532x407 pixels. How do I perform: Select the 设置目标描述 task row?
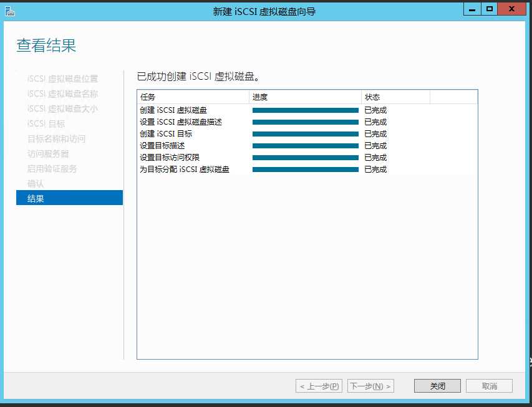(x=307, y=146)
